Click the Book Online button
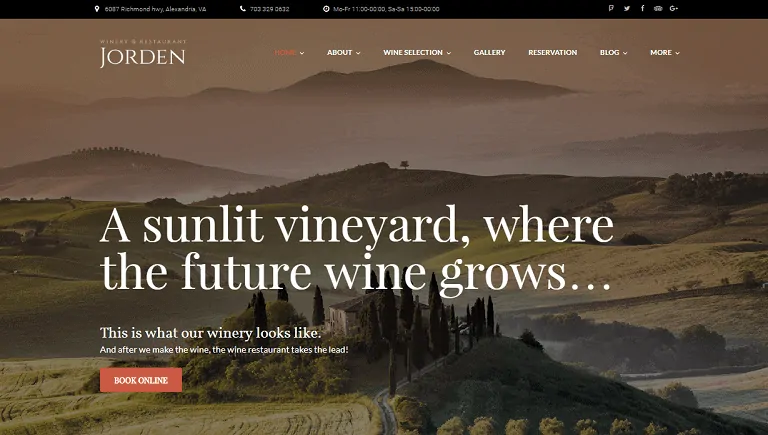Image resolution: width=768 pixels, height=435 pixels. (141, 380)
